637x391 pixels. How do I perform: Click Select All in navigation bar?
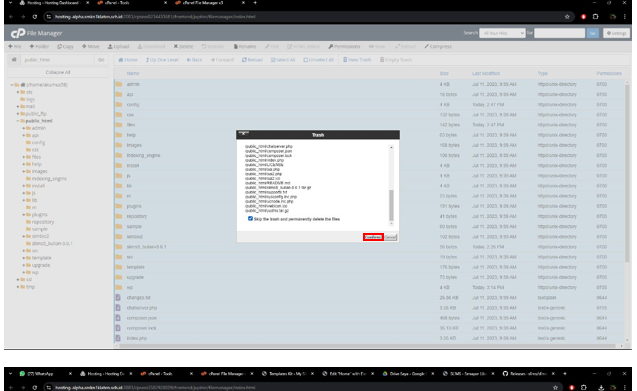(283, 60)
